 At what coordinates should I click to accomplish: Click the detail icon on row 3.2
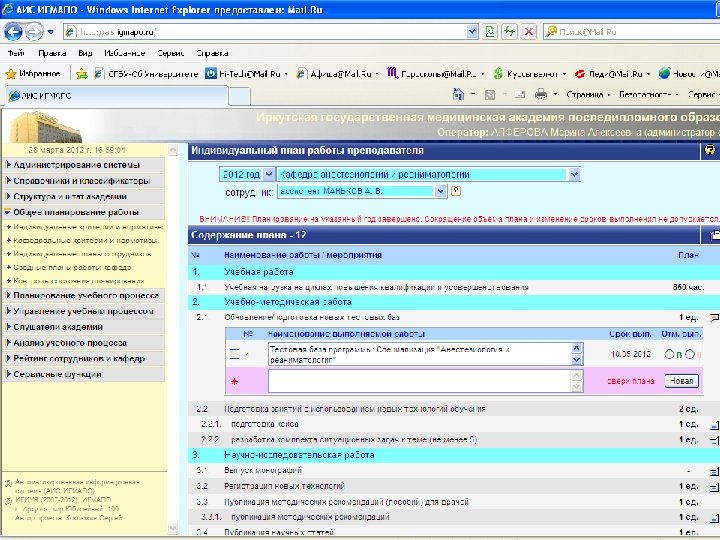(714, 487)
